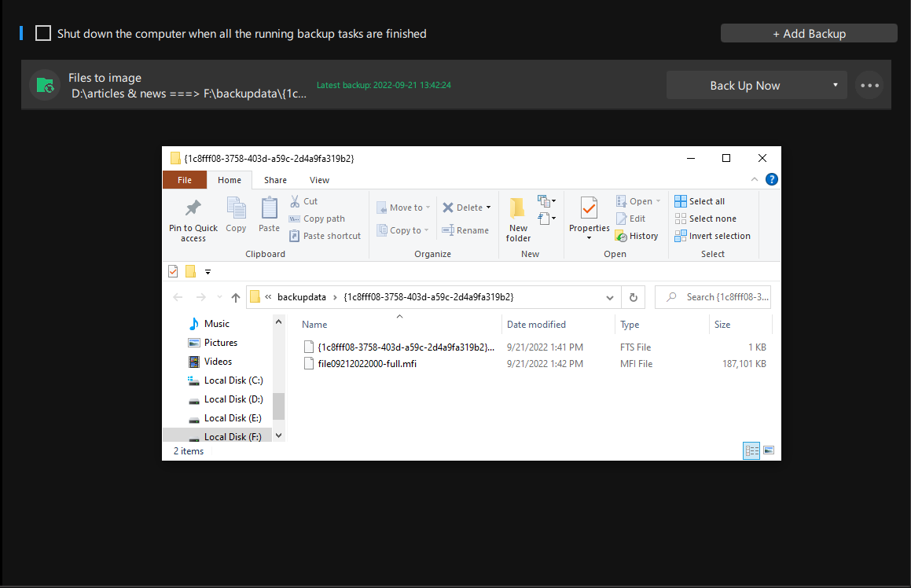The image size is (911, 588).
Task: Click the Paste clipboard icon
Action: [x=269, y=209]
